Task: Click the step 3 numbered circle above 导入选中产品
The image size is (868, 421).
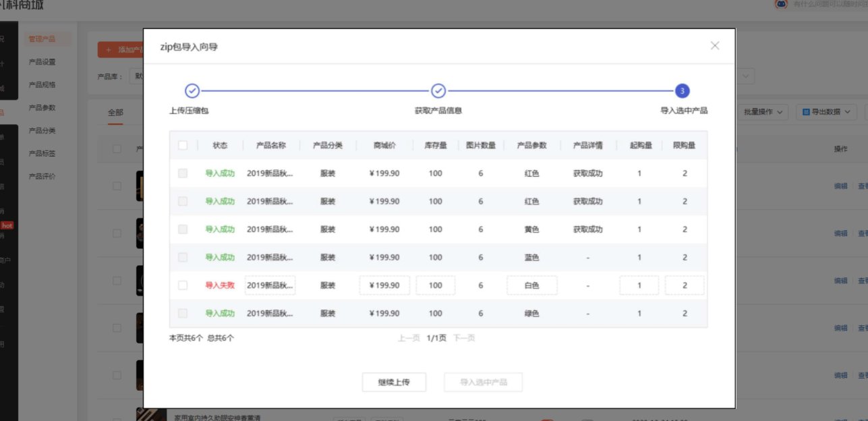Action: pos(683,91)
